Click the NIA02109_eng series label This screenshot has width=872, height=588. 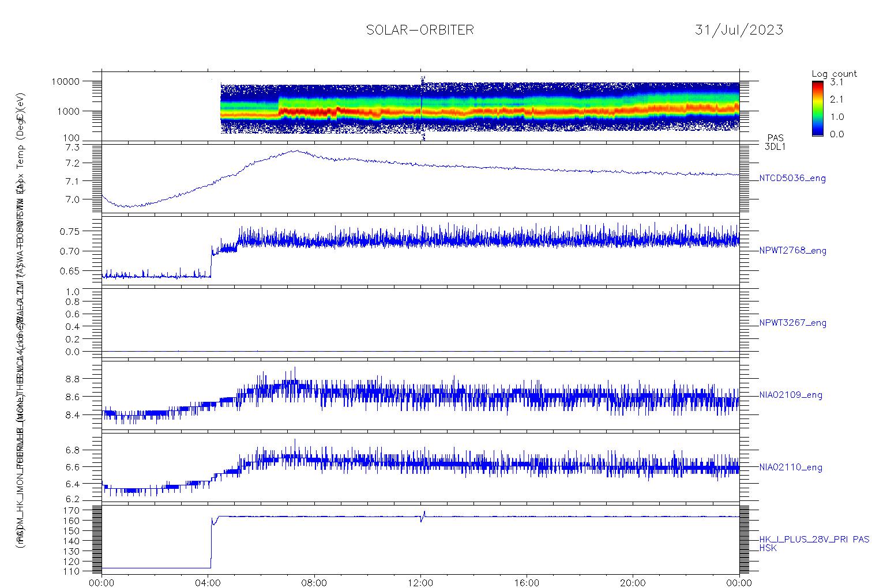click(791, 395)
